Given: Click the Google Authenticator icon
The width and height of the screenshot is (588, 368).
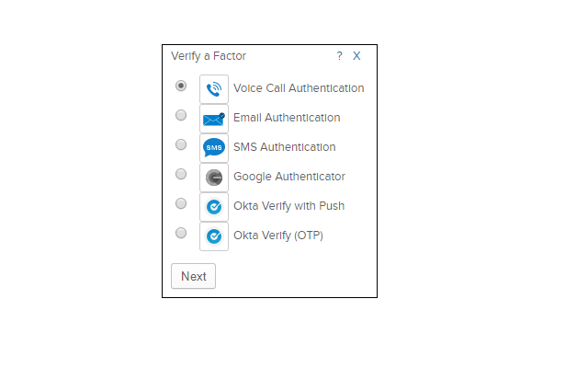Looking at the screenshot, I should coord(214,178).
